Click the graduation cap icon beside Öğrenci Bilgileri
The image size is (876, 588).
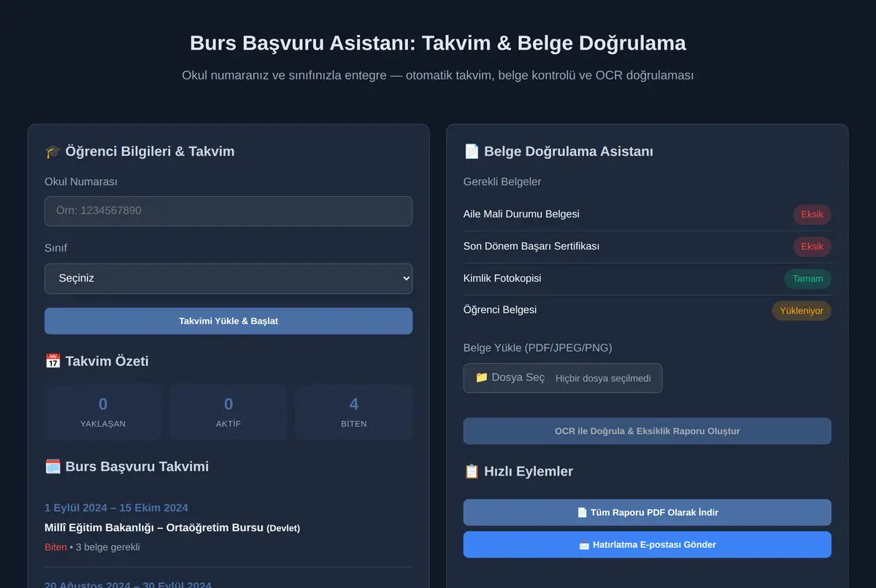pyautogui.click(x=53, y=152)
